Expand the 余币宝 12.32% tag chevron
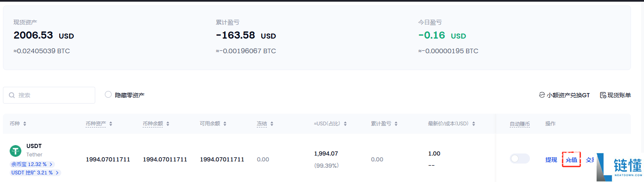Screen dimensions: 644x182 point(52,164)
